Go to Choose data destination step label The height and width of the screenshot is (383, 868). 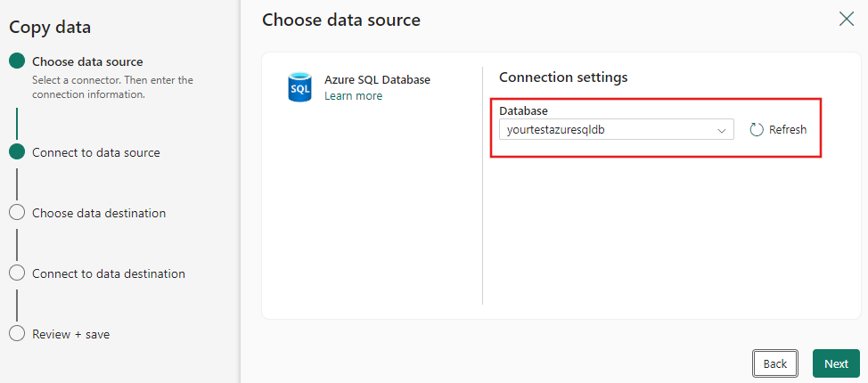click(x=99, y=213)
